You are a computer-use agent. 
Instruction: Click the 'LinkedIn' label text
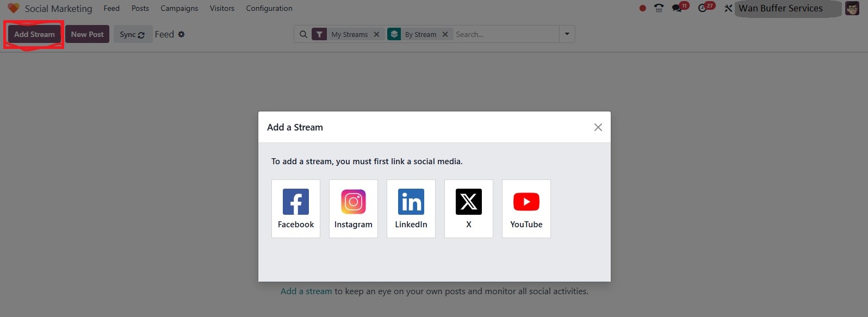point(411,225)
